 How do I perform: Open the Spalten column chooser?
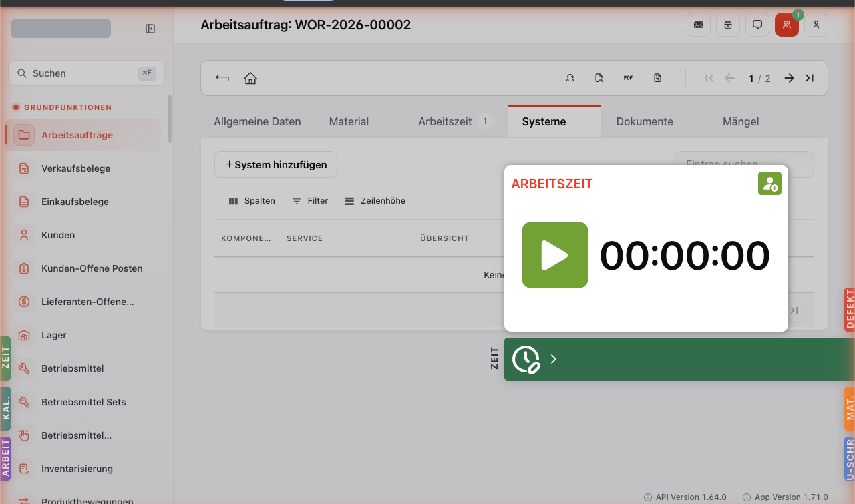pos(252,200)
